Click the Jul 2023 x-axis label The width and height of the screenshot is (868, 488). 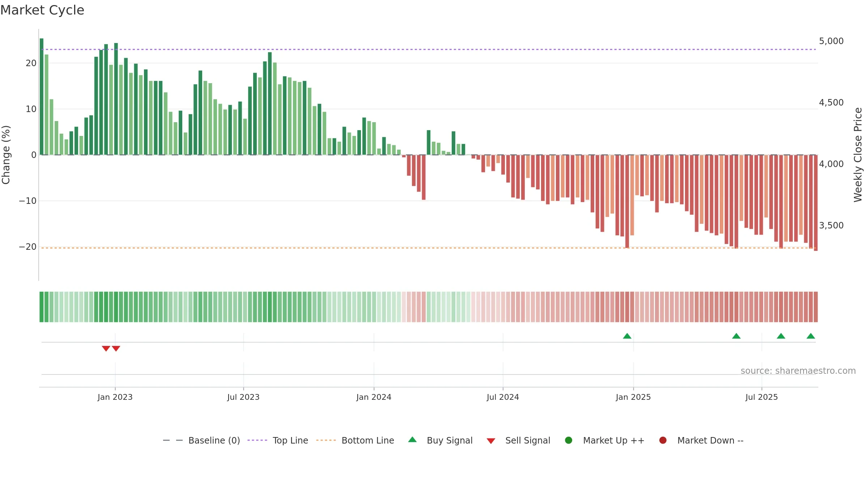(243, 397)
